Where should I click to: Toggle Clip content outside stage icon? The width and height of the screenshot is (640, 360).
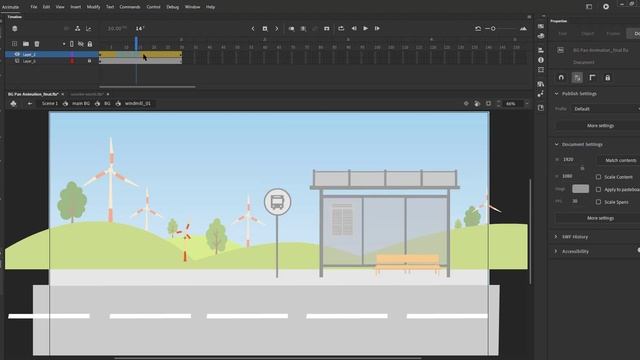488,104
